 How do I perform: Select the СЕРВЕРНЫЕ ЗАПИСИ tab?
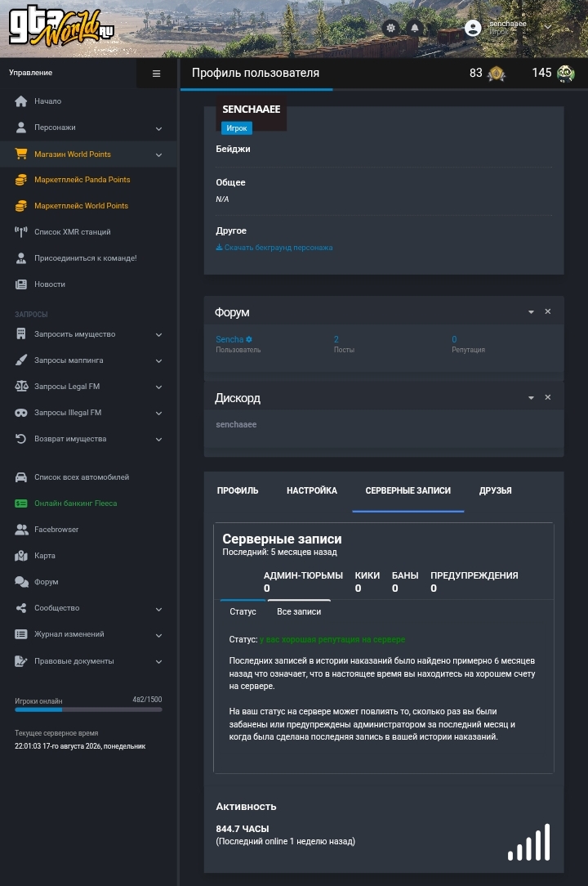[x=408, y=490]
